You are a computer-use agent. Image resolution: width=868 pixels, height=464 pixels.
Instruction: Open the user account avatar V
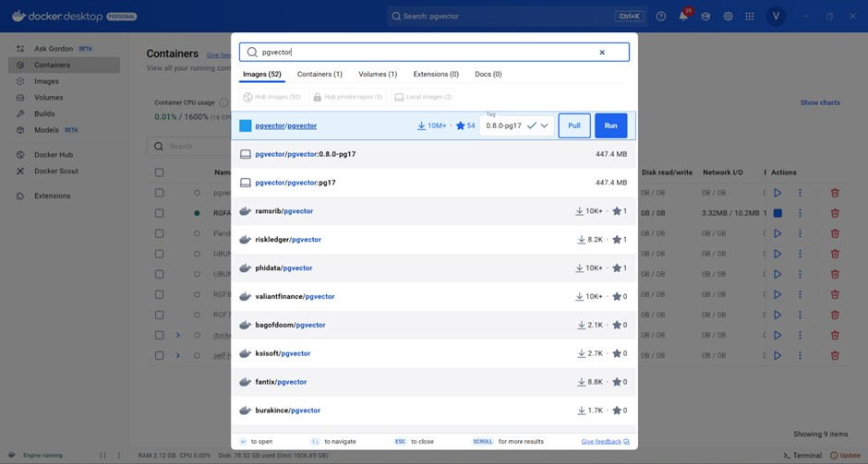[x=776, y=16]
